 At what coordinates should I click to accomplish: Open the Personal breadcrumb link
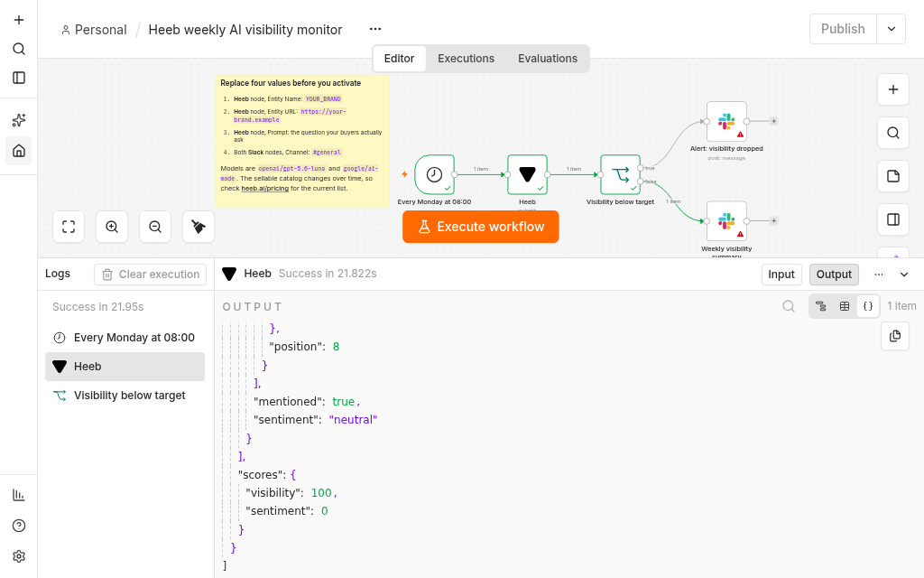94,30
